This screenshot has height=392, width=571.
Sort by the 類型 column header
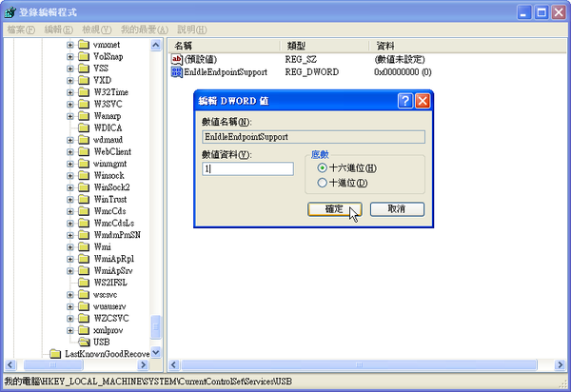[325, 46]
